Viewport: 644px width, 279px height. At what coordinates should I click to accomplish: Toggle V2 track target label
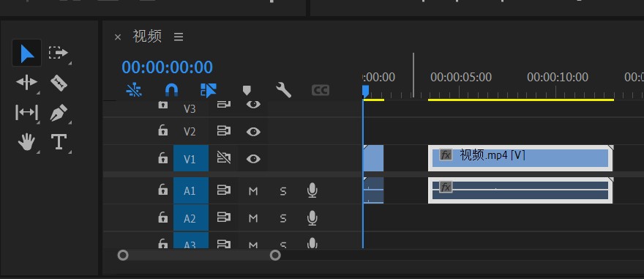point(190,132)
